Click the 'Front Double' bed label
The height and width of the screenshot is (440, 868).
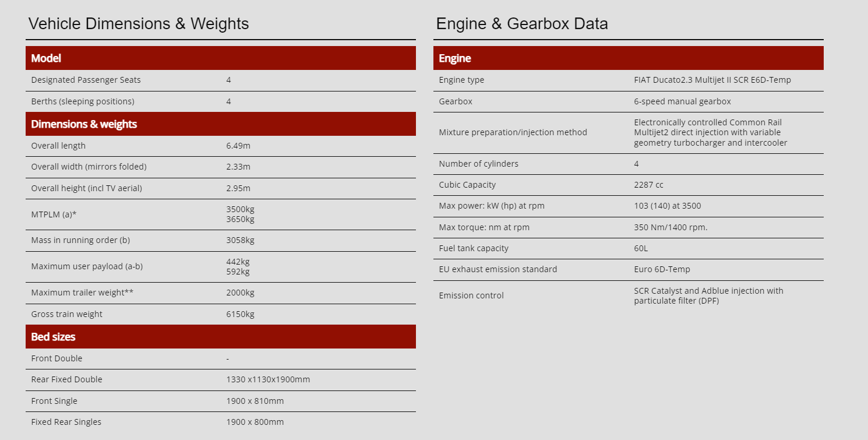pos(57,358)
